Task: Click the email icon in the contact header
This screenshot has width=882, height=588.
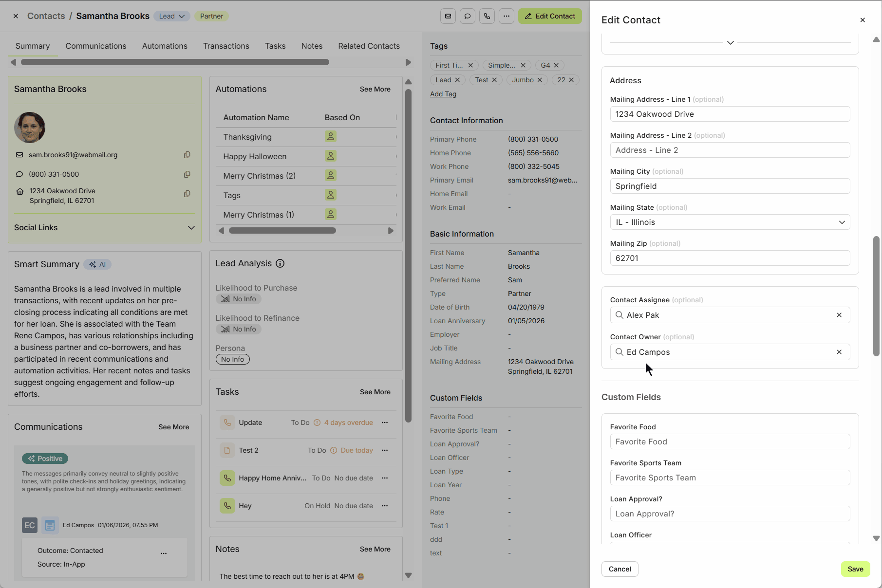Action: (x=448, y=16)
